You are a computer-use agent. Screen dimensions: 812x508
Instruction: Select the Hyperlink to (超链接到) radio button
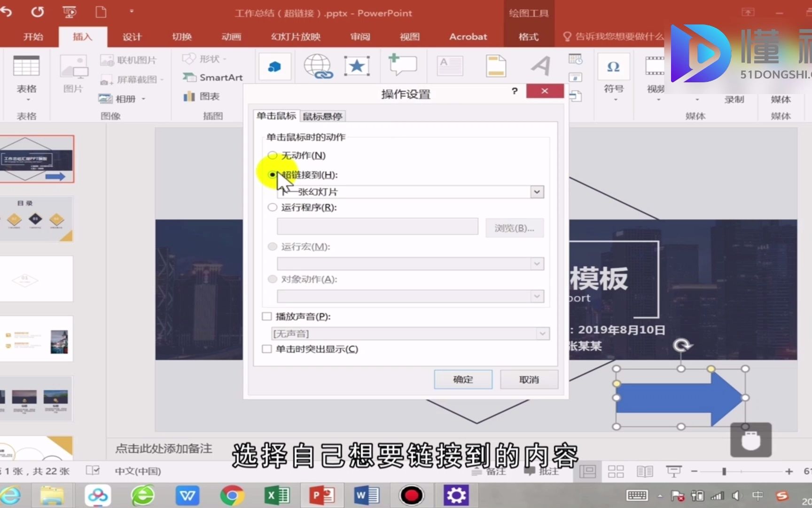point(272,175)
